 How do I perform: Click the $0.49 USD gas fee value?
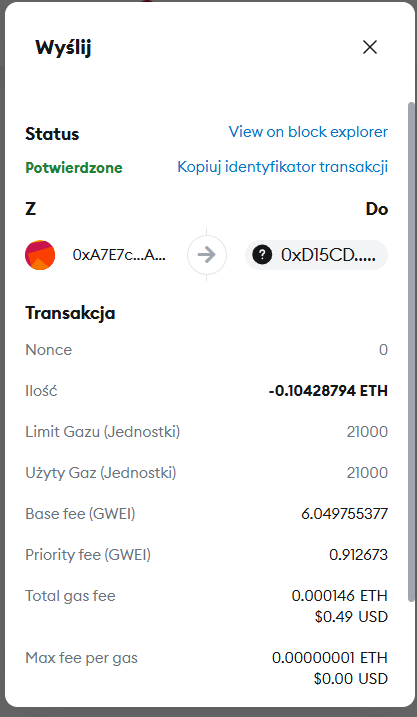[x=351, y=617]
